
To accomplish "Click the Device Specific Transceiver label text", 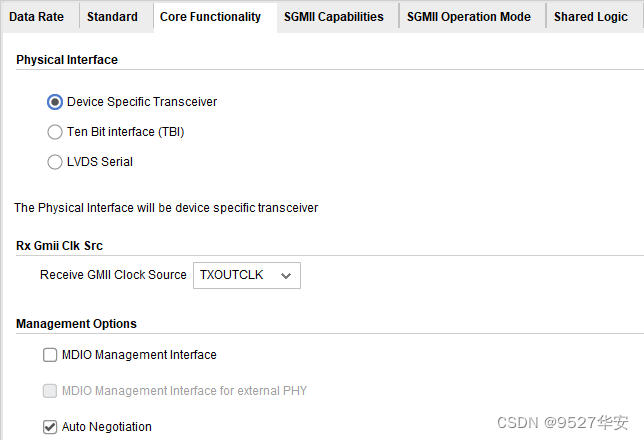I will (x=142, y=102).
